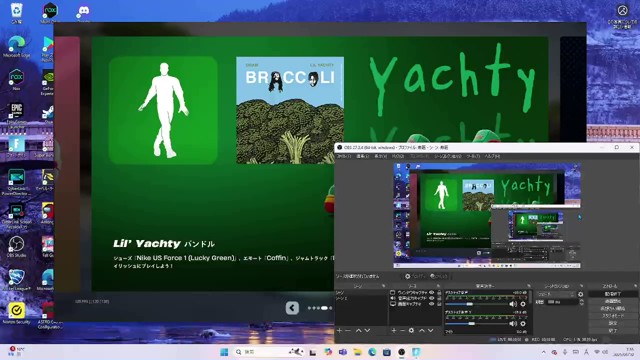Open the シーンコレクション menu in OBS
This screenshot has height=360, width=640.
(x=447, y=156)
